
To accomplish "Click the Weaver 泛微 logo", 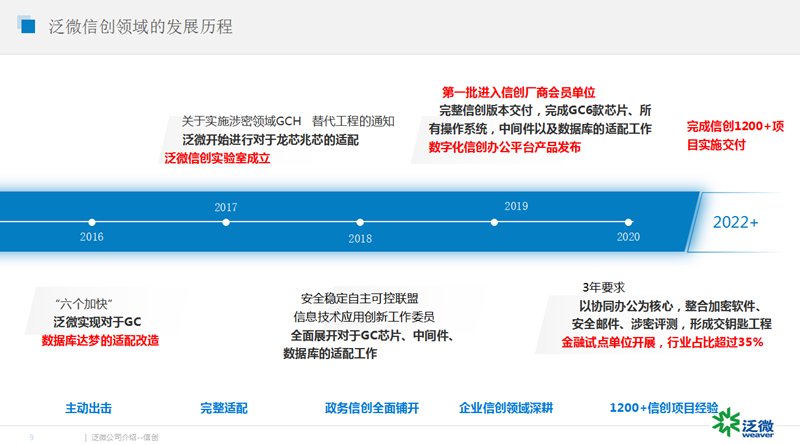I will click(743, 423).
